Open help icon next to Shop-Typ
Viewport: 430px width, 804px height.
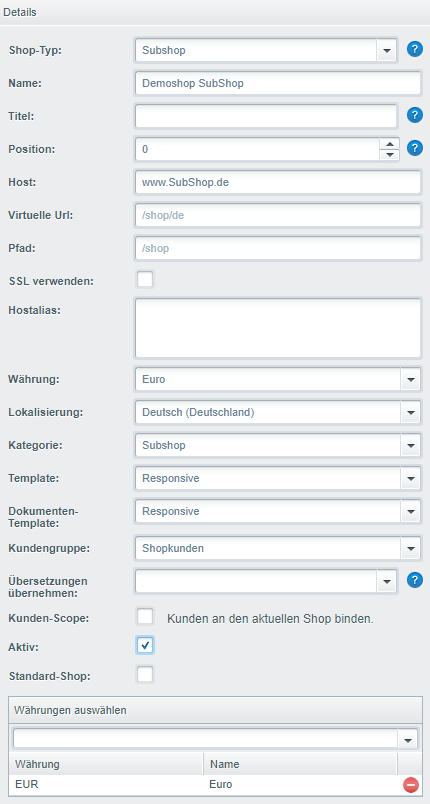(415, 49)
